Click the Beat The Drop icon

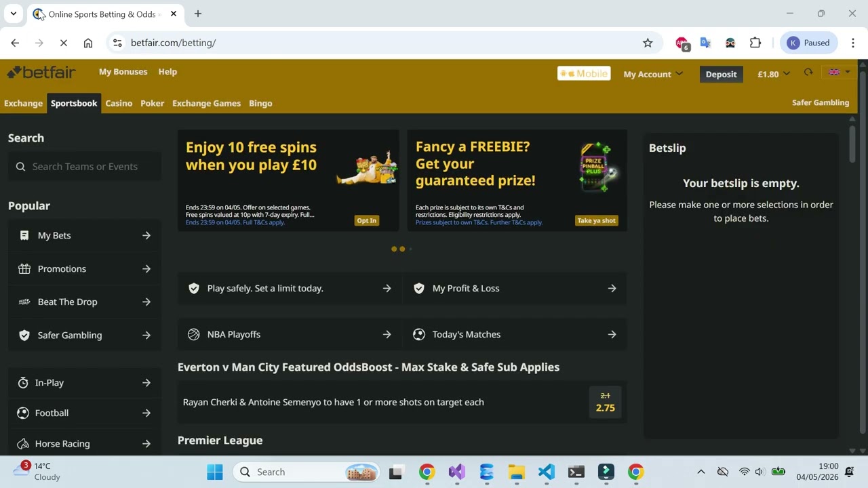(x=24, y=302)
